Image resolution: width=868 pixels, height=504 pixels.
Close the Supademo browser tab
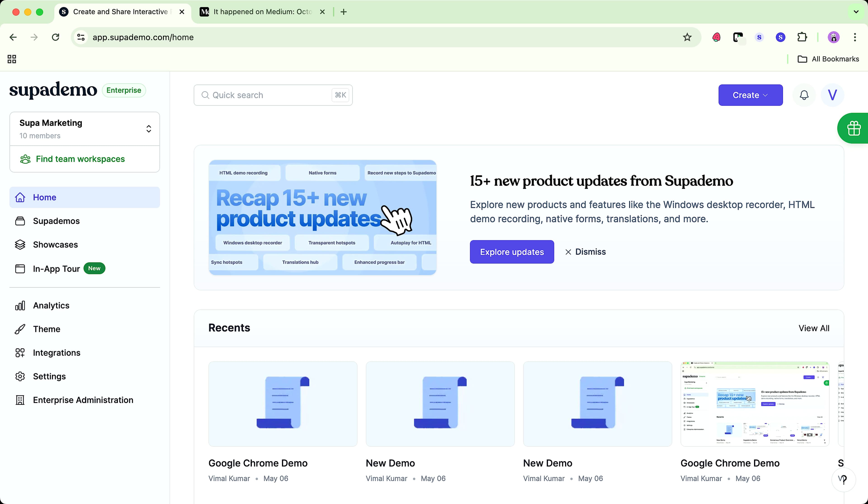182,12
